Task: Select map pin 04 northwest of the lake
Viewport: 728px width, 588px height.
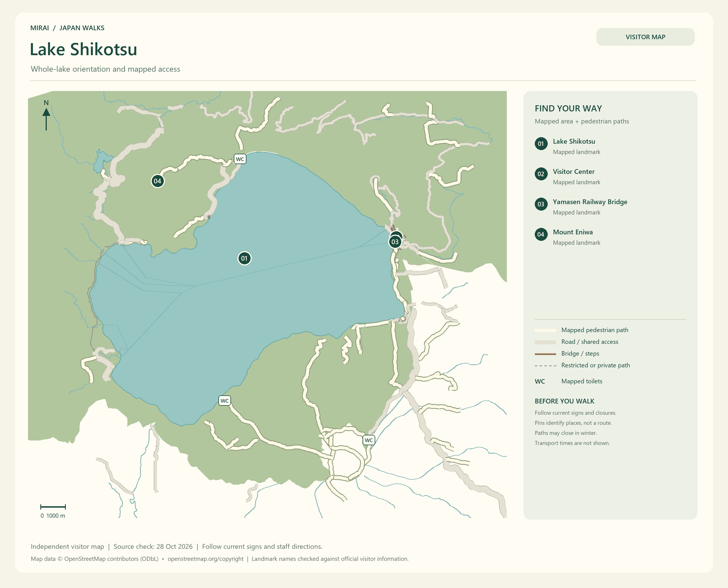Action: (158, 181)
